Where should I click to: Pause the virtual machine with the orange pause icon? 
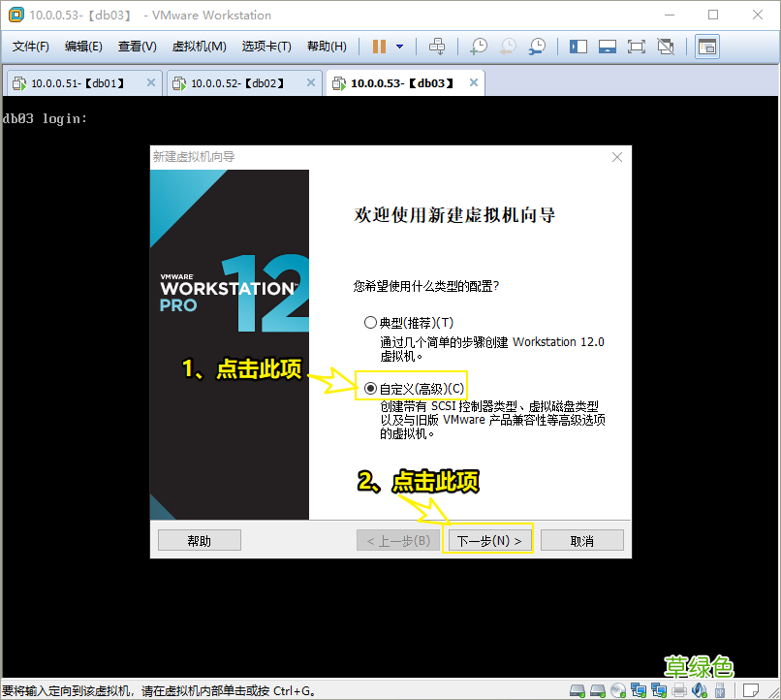(379, 47)
